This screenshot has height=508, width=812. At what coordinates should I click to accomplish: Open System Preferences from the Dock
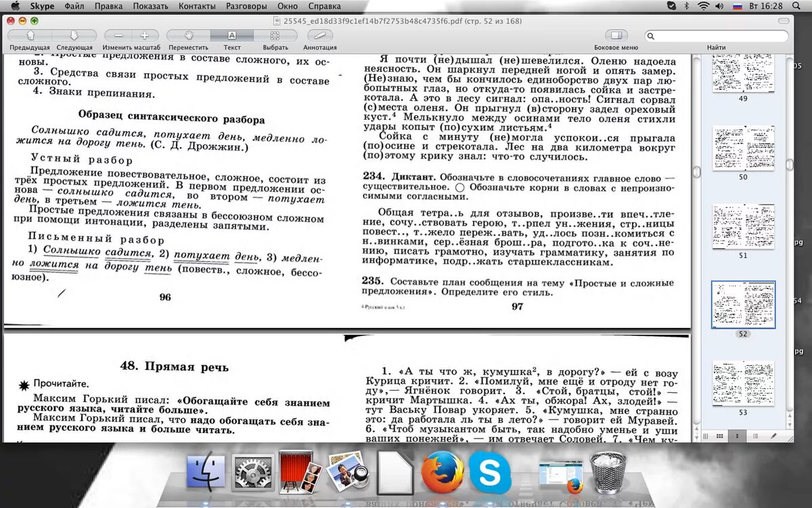tap(252, 471)
